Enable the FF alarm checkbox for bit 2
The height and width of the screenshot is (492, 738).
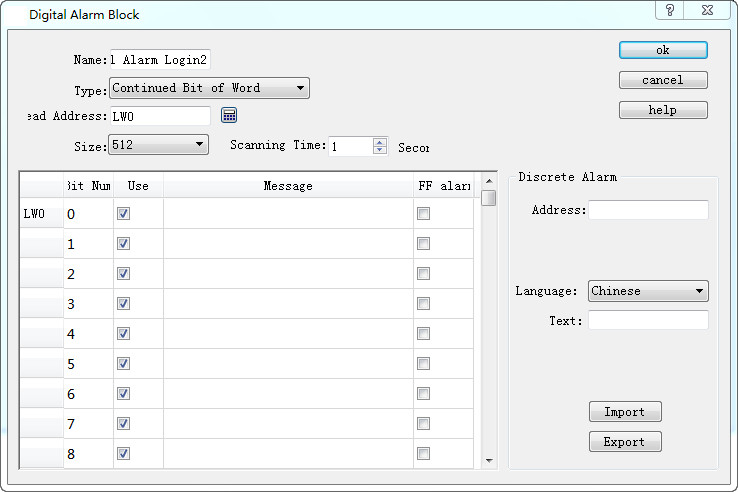click(x=423, y=274)
